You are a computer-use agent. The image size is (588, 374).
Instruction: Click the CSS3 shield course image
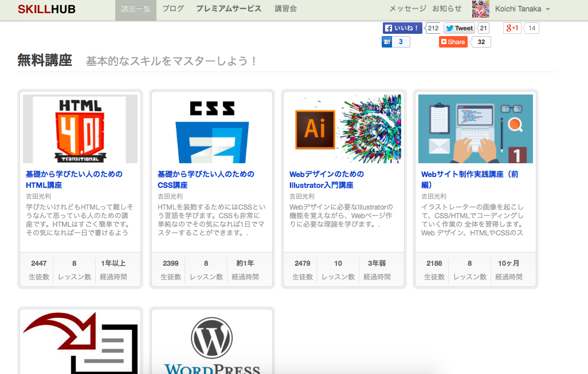click(x=211, y=128)
